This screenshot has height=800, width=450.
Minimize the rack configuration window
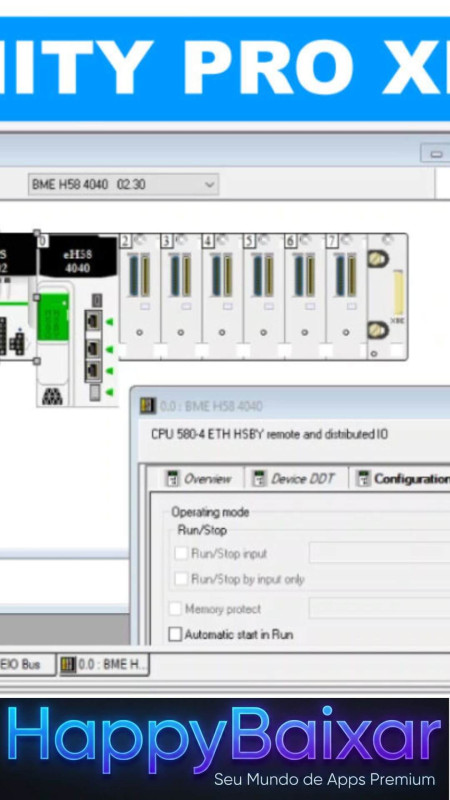(x=435, y=153)
